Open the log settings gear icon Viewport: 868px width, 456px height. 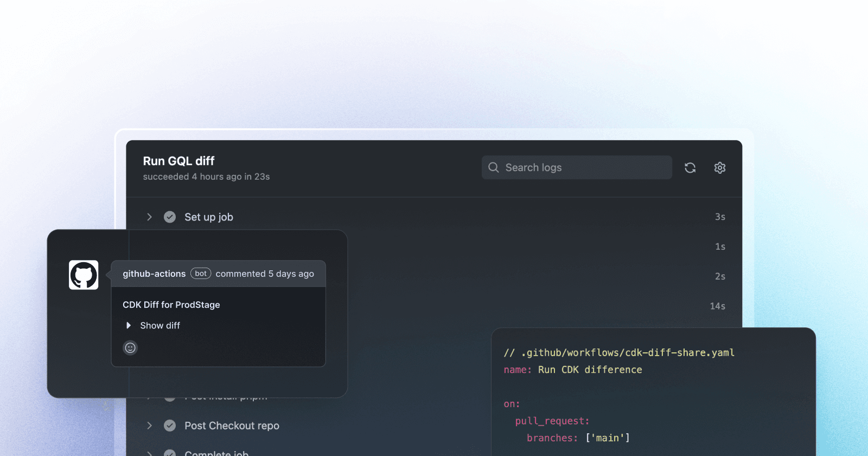click(720, 168)
